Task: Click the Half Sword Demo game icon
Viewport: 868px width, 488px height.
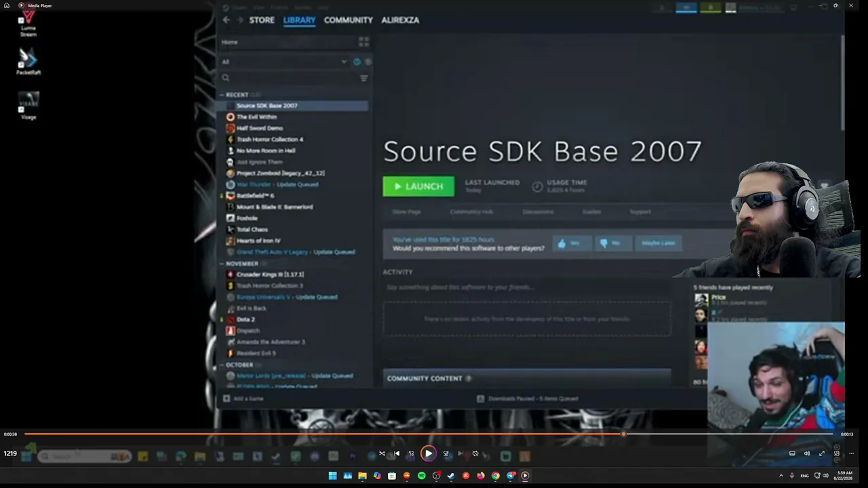Action: click(231, 128)
